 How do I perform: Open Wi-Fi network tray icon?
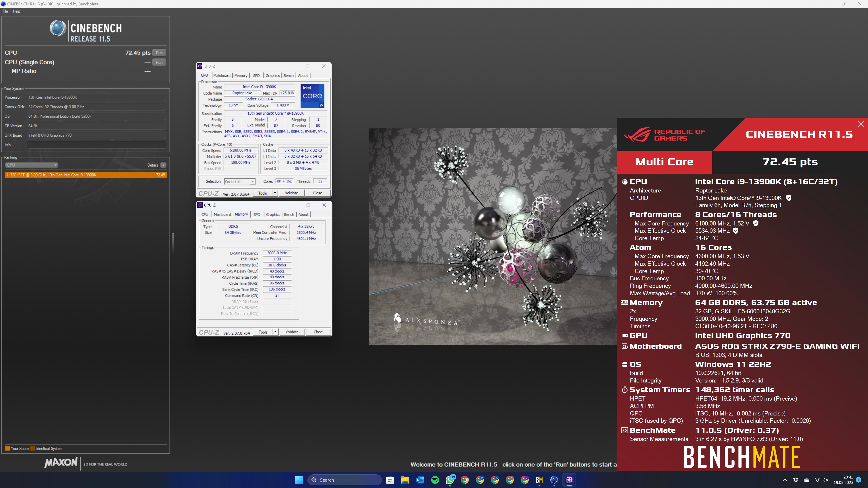point(817,480)
